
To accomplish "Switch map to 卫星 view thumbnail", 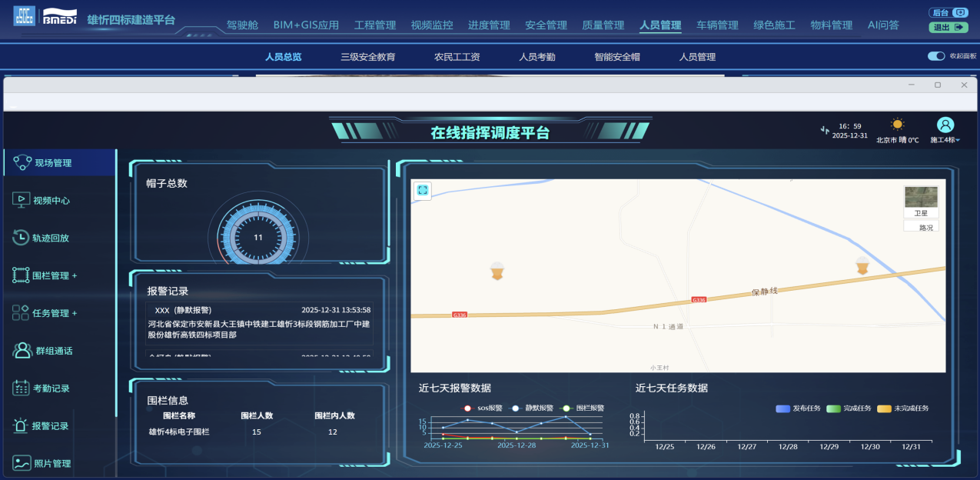I will click(x=921, y=202).
